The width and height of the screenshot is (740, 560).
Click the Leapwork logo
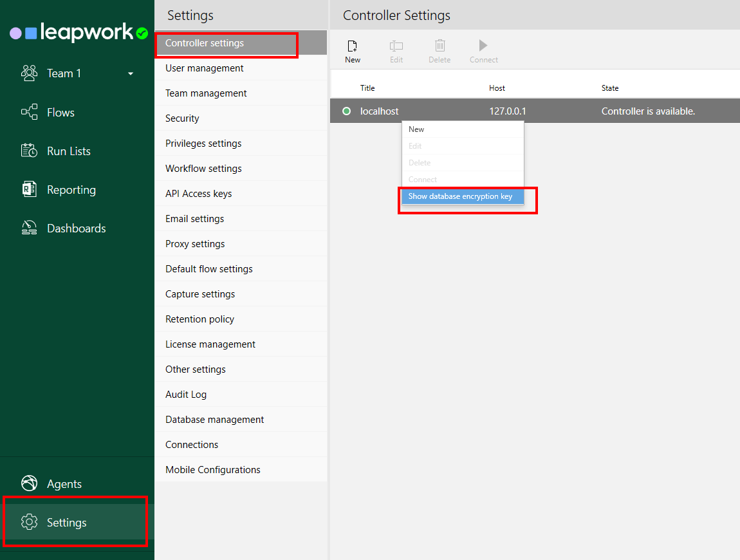point(79,32)
